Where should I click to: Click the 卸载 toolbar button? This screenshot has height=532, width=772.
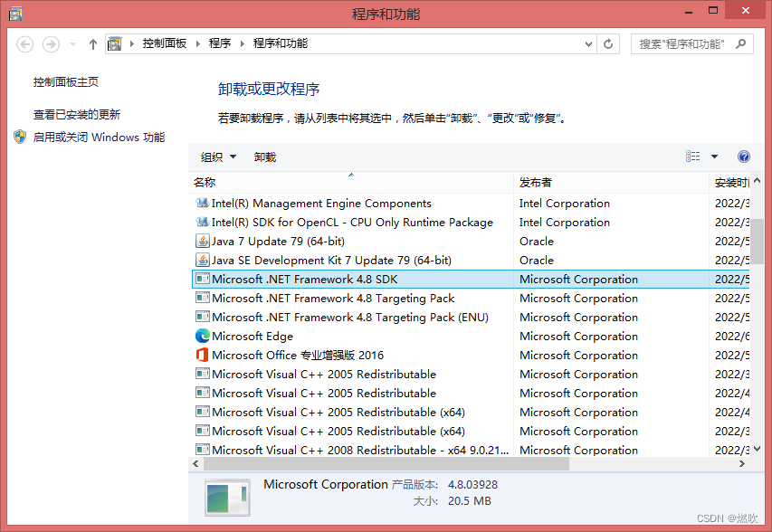265,157
